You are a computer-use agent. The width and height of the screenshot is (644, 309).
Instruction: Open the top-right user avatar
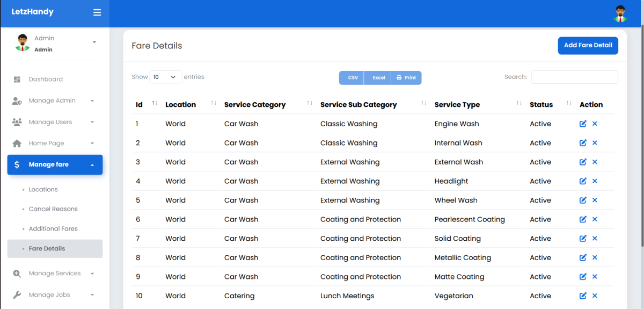[620, 13]
